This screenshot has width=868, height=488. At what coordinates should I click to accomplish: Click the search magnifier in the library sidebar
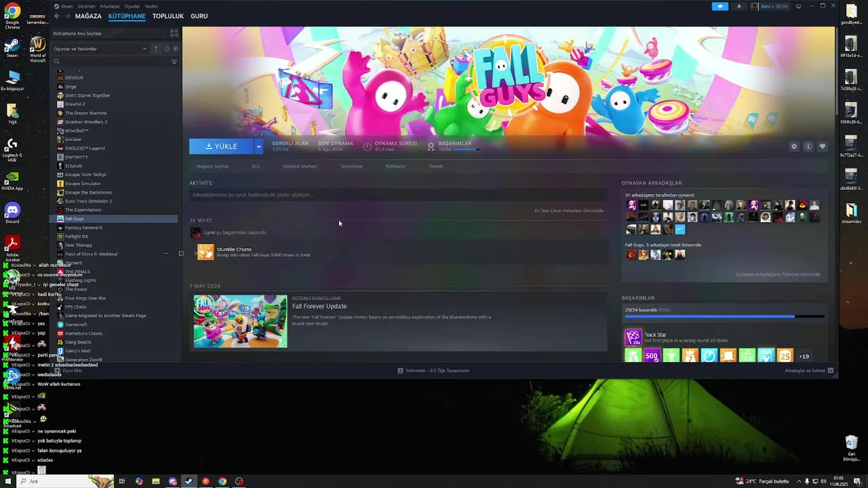coord(57,62)
